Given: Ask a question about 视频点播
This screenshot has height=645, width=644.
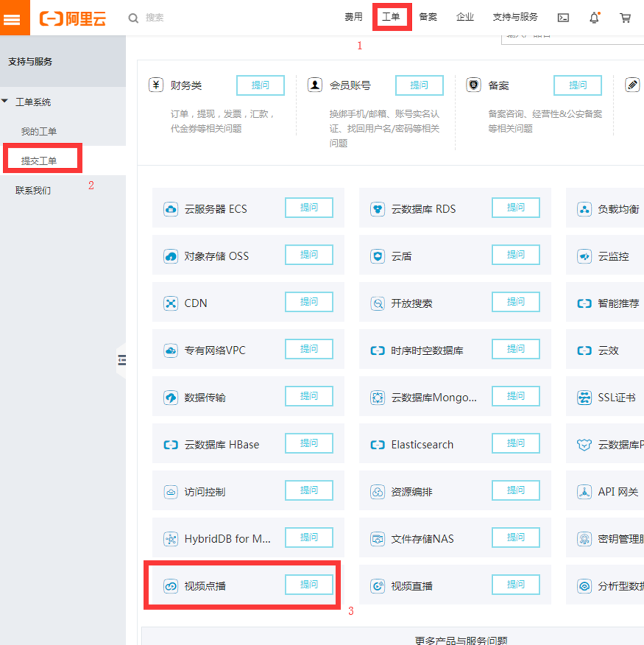Looking at the screenshot, I should pos(309,585).
